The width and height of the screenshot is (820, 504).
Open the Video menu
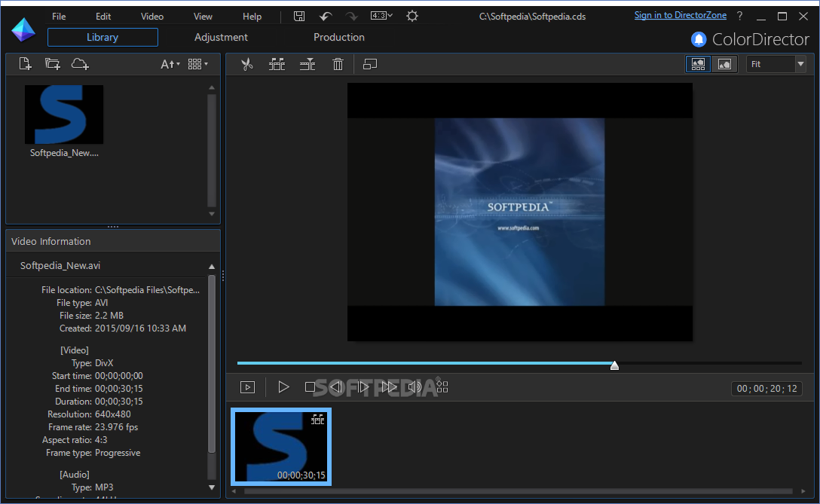tap(152, 17)
